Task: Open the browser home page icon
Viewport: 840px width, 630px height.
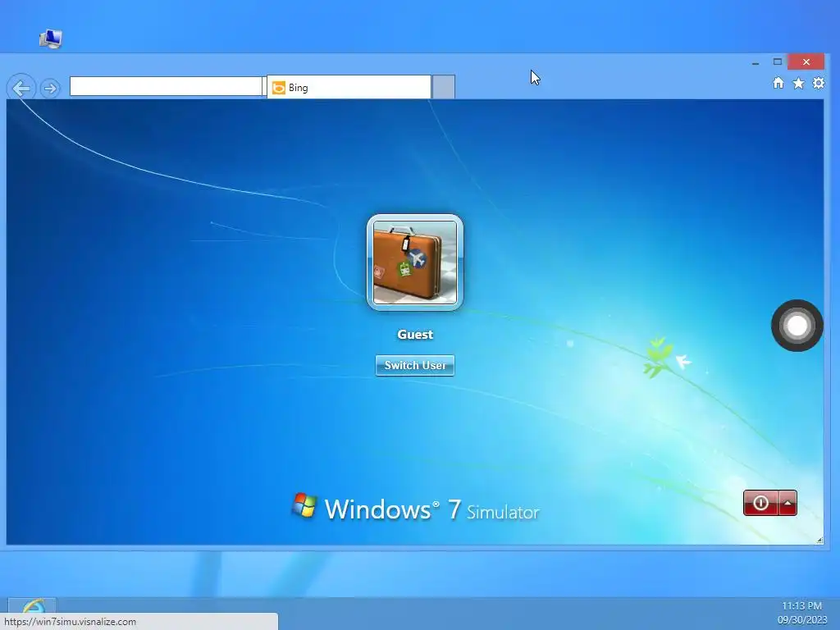Action: coord(778,83)
